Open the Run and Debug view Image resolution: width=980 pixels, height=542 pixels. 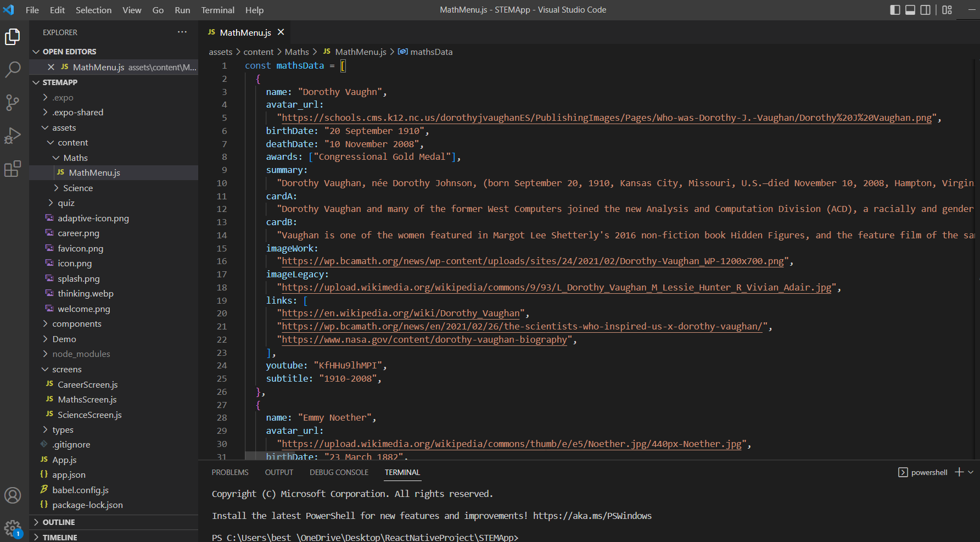[13, 136]
